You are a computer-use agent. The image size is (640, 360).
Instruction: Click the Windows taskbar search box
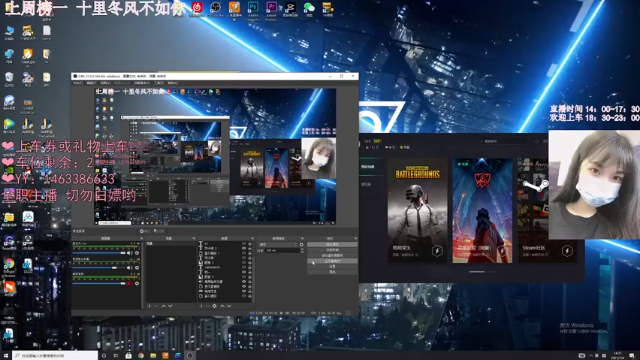pyautogui.click(x=55, y=356)
